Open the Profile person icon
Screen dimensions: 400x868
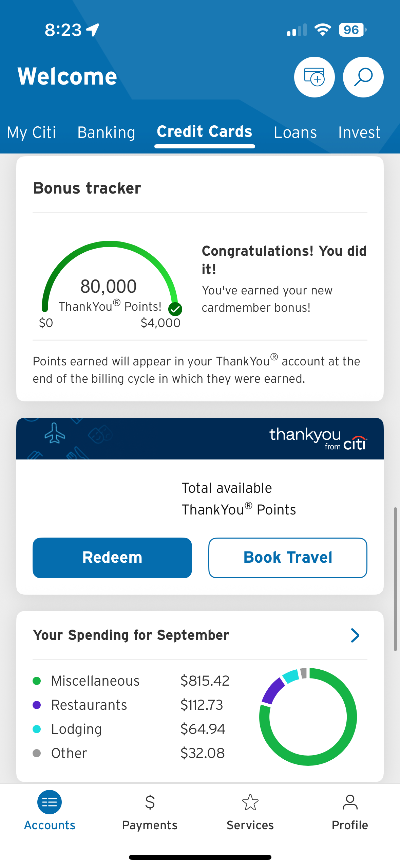click(x=350, y=802)
